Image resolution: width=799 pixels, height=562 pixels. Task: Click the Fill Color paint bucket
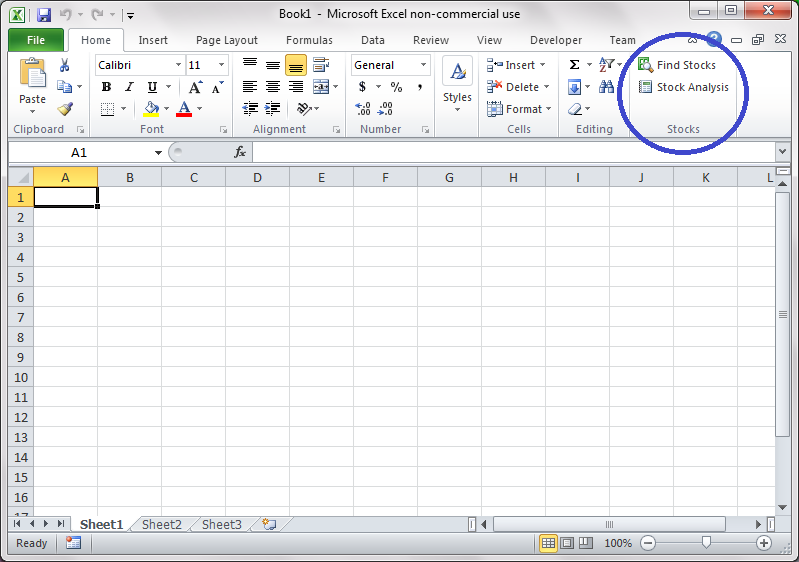(x=151, y=109)
